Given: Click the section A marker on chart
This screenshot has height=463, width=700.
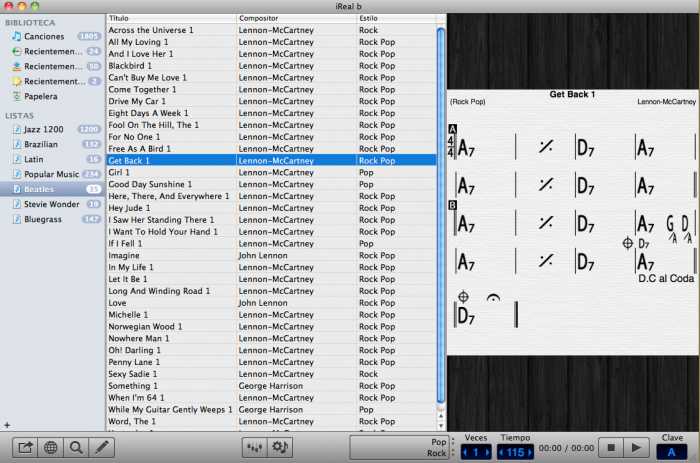Looking at the screenshot, I should tap(452, 129).
